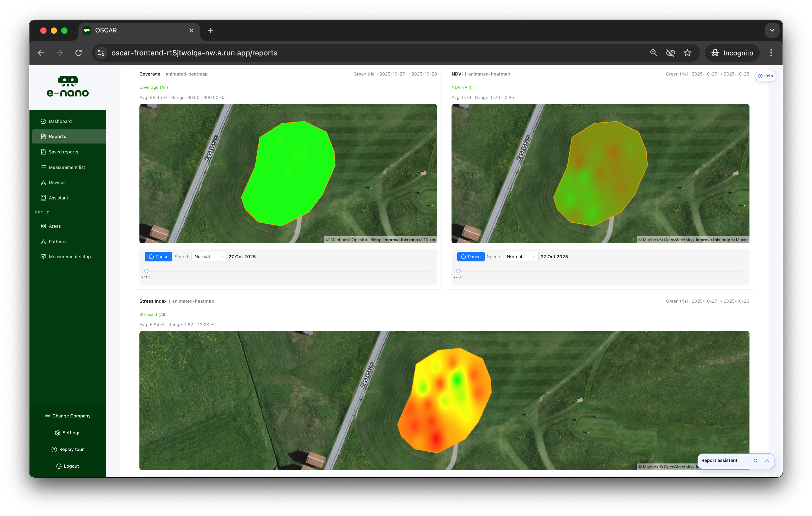Select Saved reports in the sidebar
This screenshot has width=812, height=516.
coord(63,152)
